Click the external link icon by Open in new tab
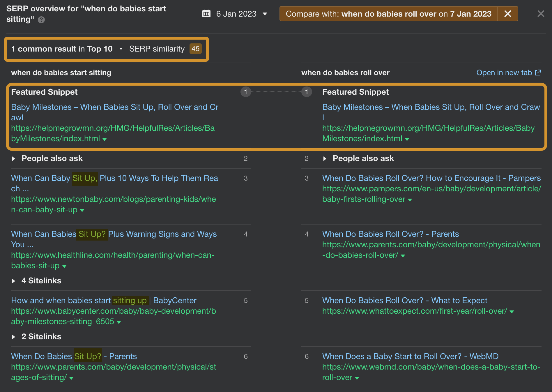This screenshot has width=552, height=392. pos(538,73)
